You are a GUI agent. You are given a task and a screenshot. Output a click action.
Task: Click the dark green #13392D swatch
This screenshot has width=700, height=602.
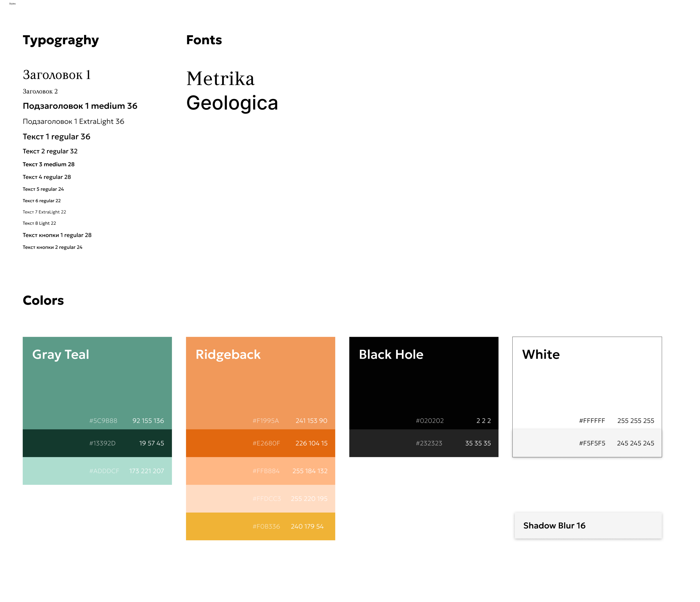tap(97, 443)
